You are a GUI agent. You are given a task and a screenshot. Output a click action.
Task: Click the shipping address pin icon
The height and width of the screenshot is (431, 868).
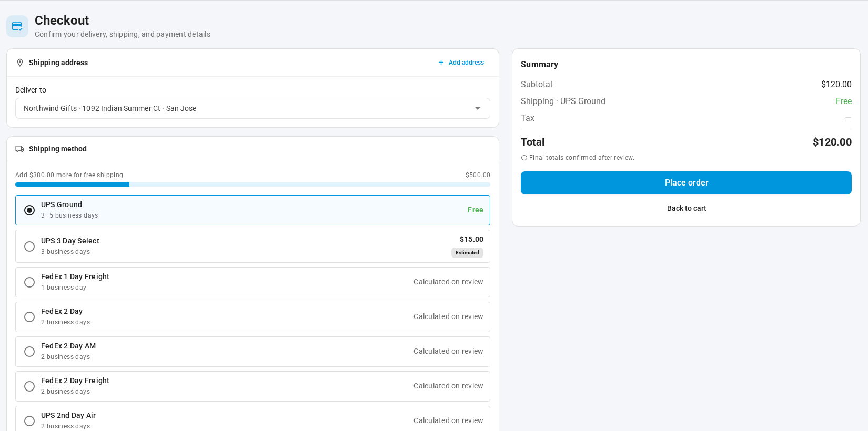pos(20,63)
